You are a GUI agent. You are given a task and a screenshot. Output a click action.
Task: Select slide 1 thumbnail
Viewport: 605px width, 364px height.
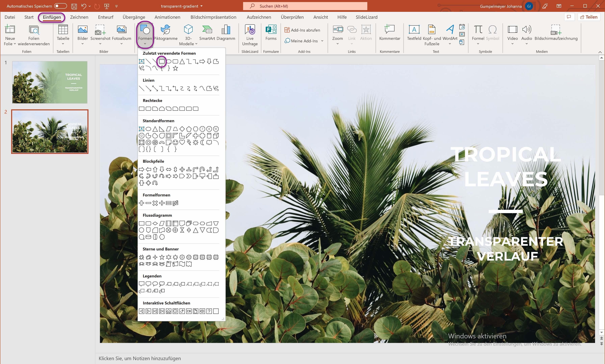50,82
